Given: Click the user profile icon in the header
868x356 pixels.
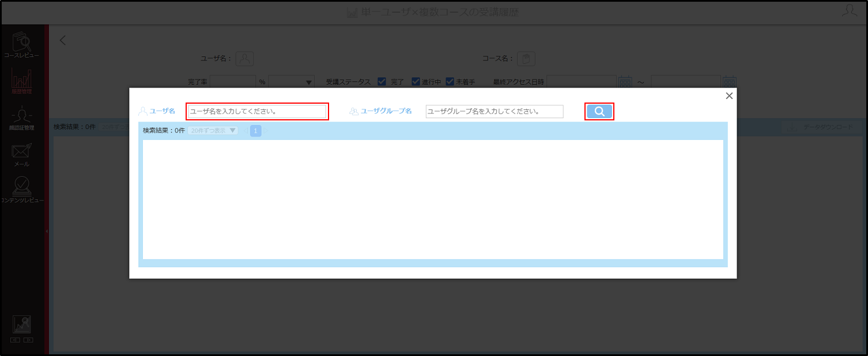Looking at the screenshot, I should click(x=849, y=11).
